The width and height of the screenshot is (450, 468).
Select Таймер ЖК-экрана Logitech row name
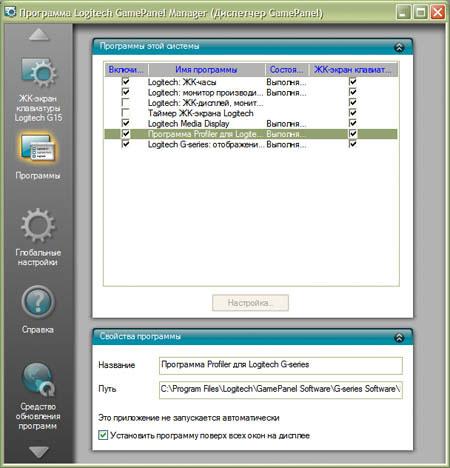[x=201, y=113]
